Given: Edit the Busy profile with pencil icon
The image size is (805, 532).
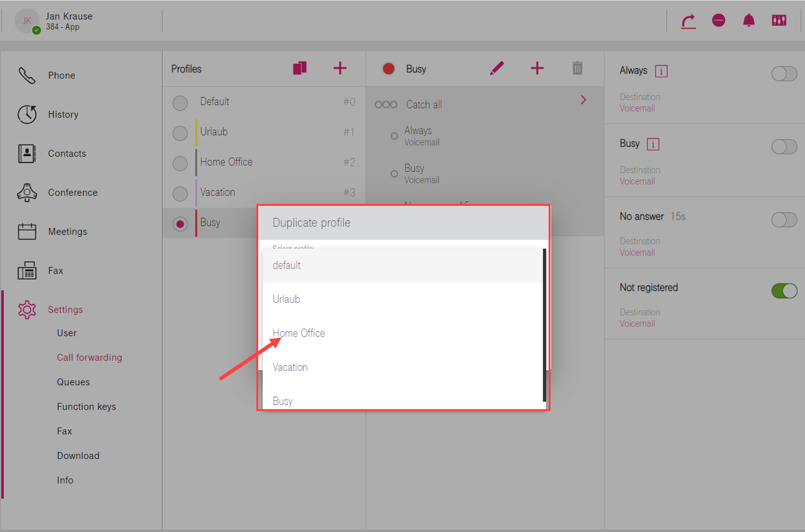Looking at the screenshot, I should click(497, 68).
